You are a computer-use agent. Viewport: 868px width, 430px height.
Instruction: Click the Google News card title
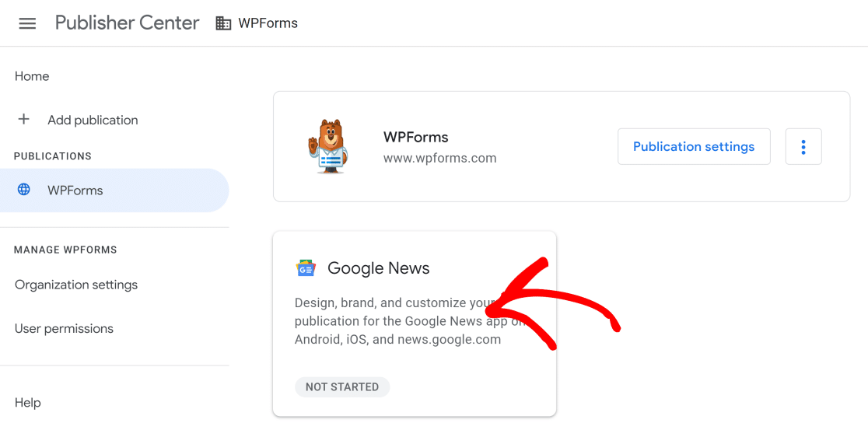pyautogui.click(x=379, y=268)
